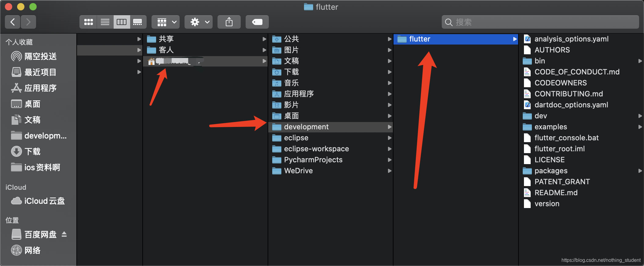Expand the packages folder arrow
Screen dimensions: 644x266
pos(640,171)
